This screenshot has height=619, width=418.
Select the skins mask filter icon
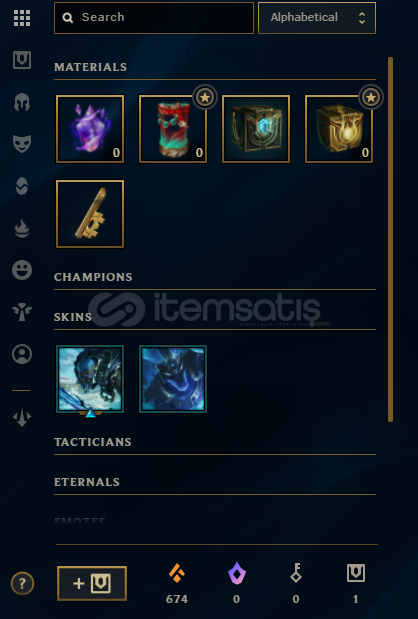(22, 143)
